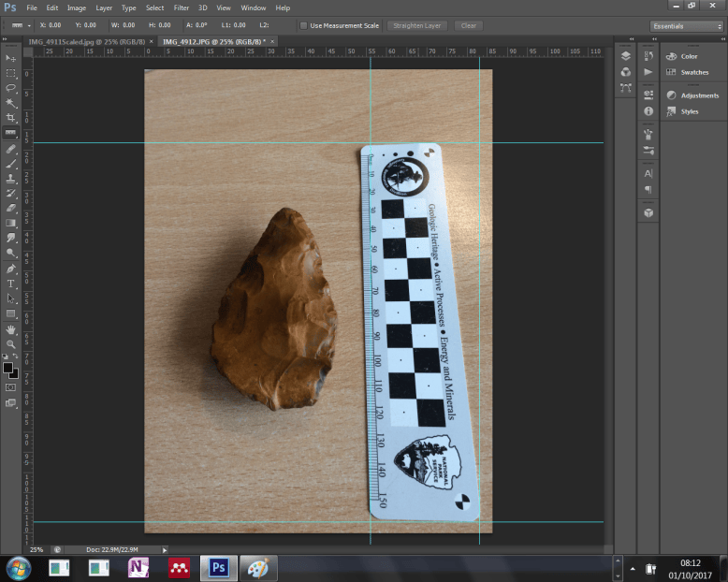The width and height of the screenshot is (728, 582).
Task: Open the Brush Presets panel icon
Action: click(648, 134)
